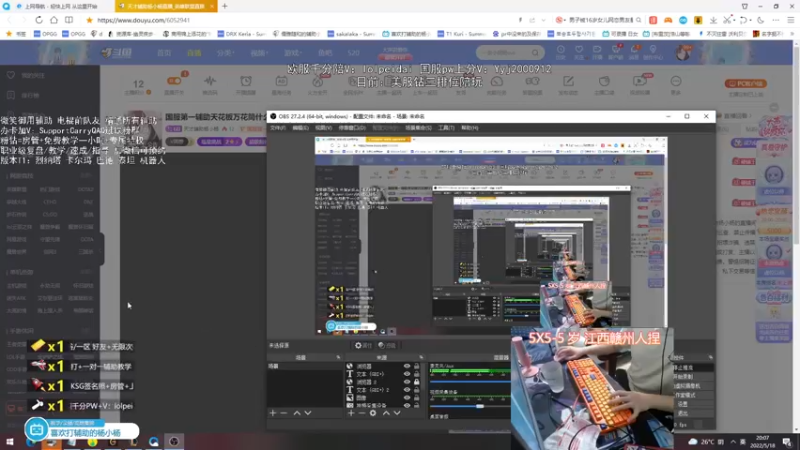The image size is (800, 450).
Task: Open the Windows notification center icon
Action: tap(787, 441)
